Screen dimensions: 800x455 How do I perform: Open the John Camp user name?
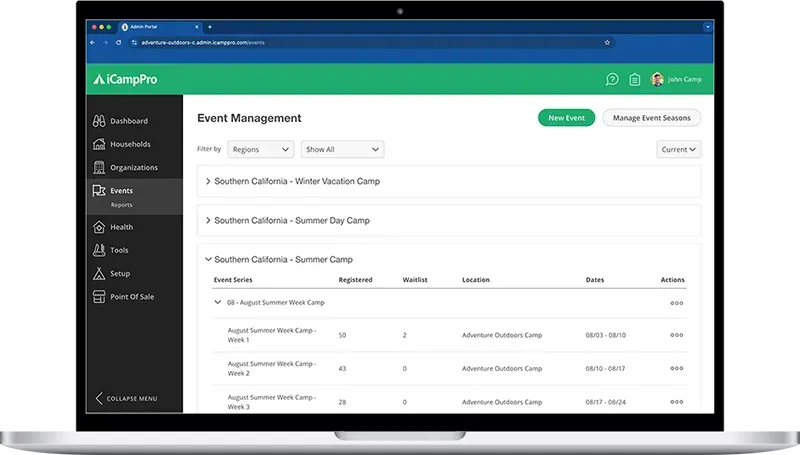pos(684,79)
